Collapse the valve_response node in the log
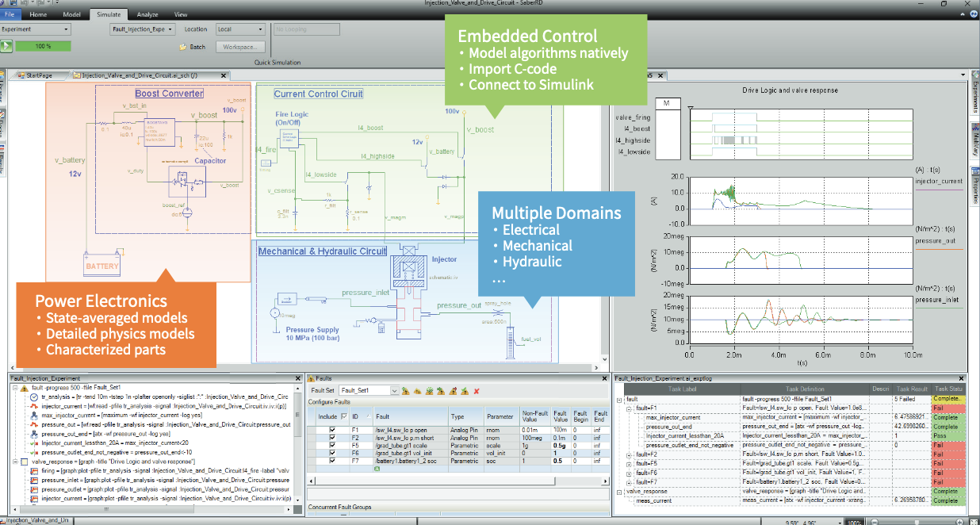The image size is (980, 525). click(619, 492)
